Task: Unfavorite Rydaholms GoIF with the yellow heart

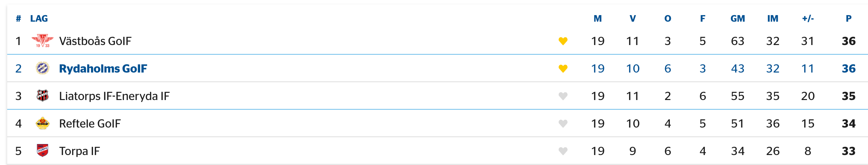Action: 563,69
